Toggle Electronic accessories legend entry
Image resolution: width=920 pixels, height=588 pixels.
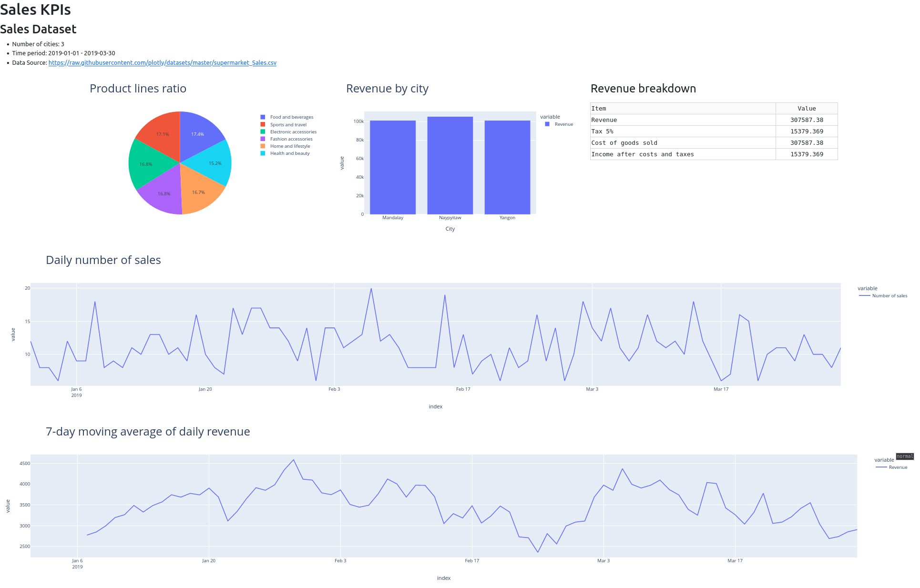288,132
